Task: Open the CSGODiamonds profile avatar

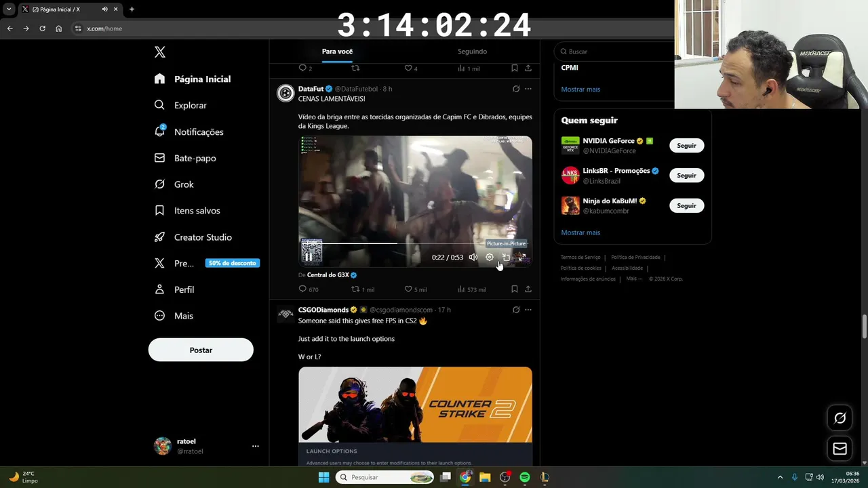Action: tap(285, 314)
